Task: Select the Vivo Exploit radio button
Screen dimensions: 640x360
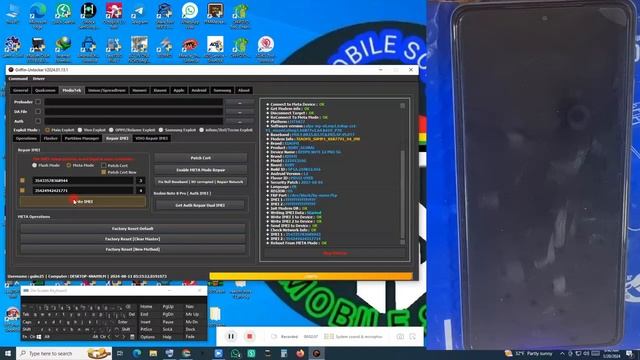Action: pyautogui.click(x=80, y=130)
